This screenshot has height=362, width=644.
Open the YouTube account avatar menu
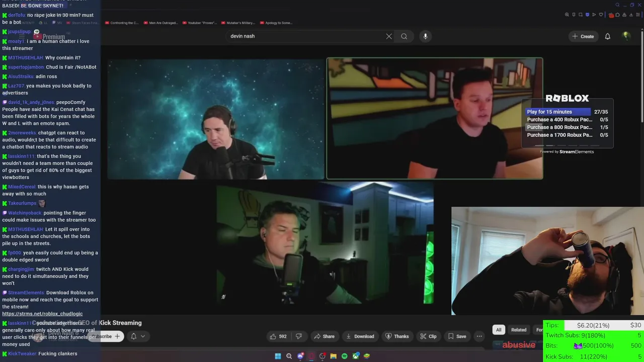click(626, 36)
